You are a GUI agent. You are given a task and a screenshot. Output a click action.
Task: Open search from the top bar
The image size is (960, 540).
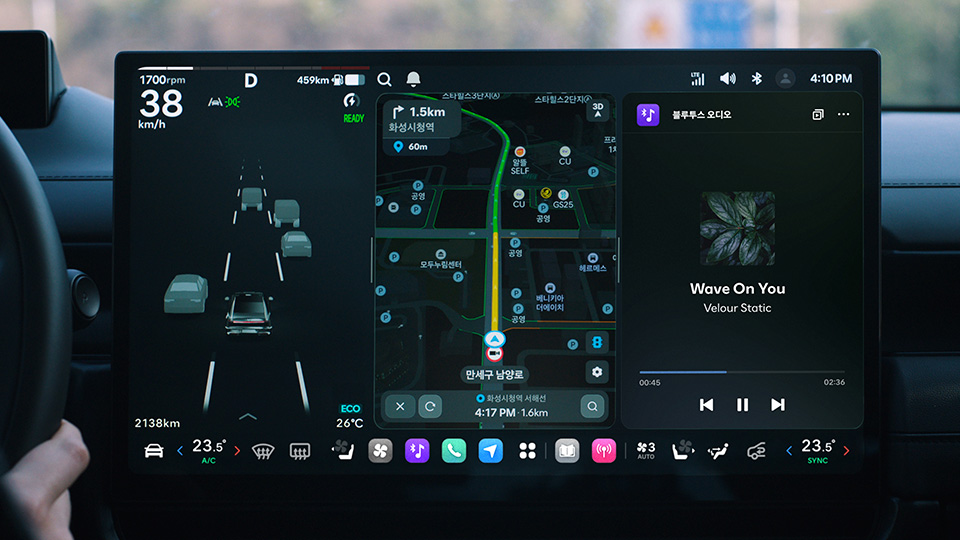tap(384, 80)
